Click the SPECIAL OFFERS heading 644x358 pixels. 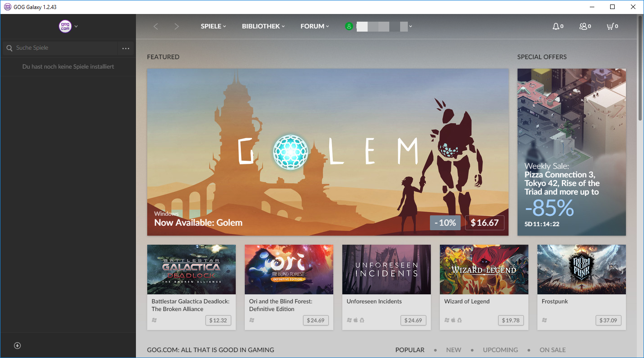point(542,57)
